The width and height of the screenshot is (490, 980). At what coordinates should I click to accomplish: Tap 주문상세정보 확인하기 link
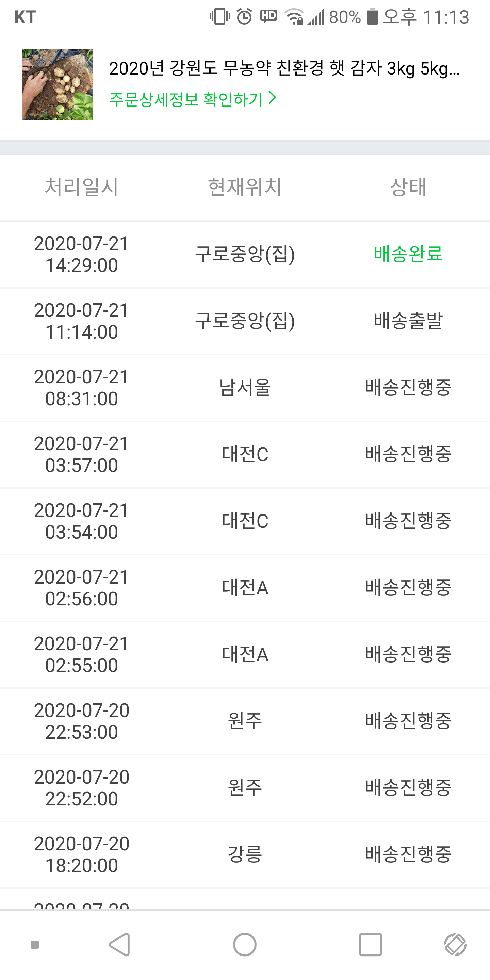pyautogui.click(x=186, y=99)
